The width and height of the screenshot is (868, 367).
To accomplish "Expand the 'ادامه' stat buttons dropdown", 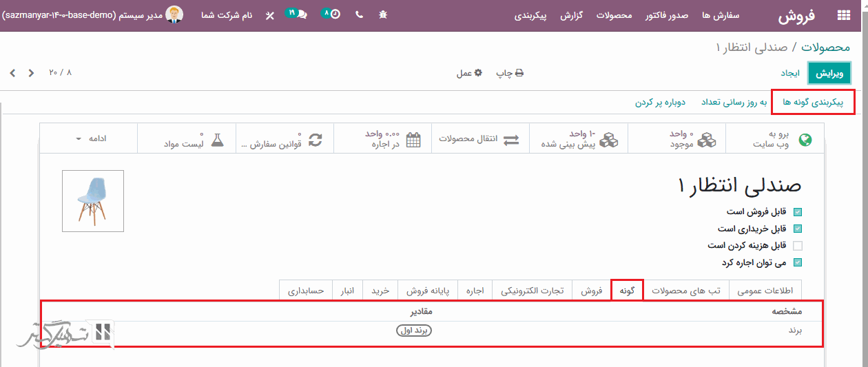I will click(89, 139).
